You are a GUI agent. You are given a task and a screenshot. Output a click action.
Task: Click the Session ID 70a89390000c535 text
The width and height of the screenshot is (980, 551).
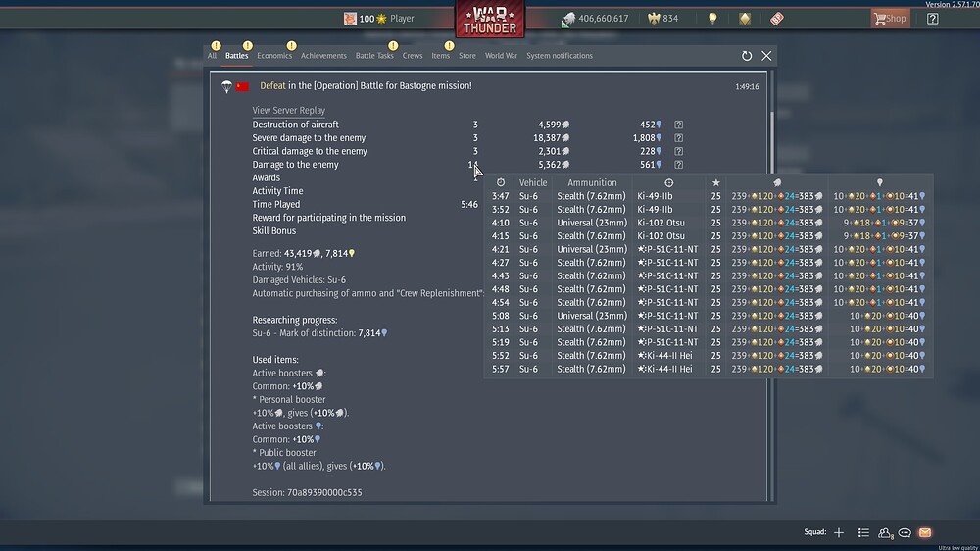[307, 492]
